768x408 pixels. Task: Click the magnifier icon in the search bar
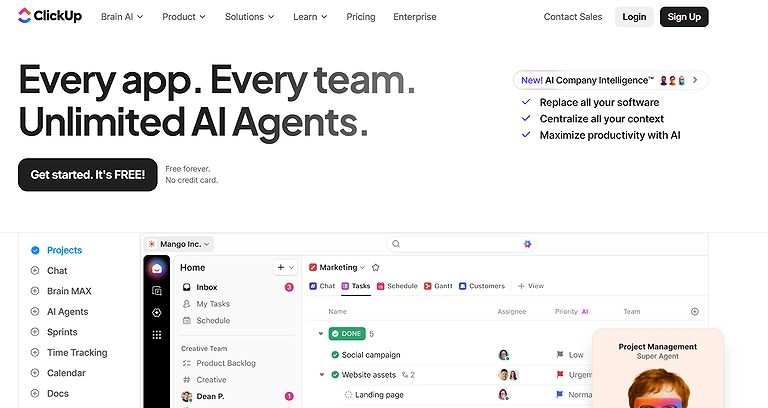pyautogui.click(x=396, y=244)
